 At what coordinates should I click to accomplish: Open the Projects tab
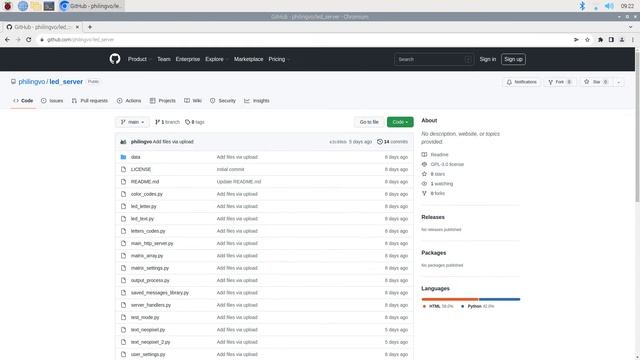(163, 101)
